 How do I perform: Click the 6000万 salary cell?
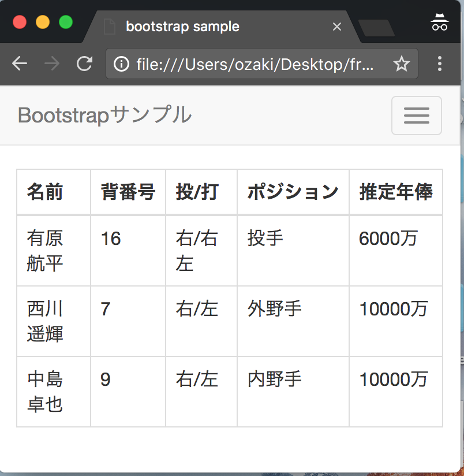coord(396,251)
